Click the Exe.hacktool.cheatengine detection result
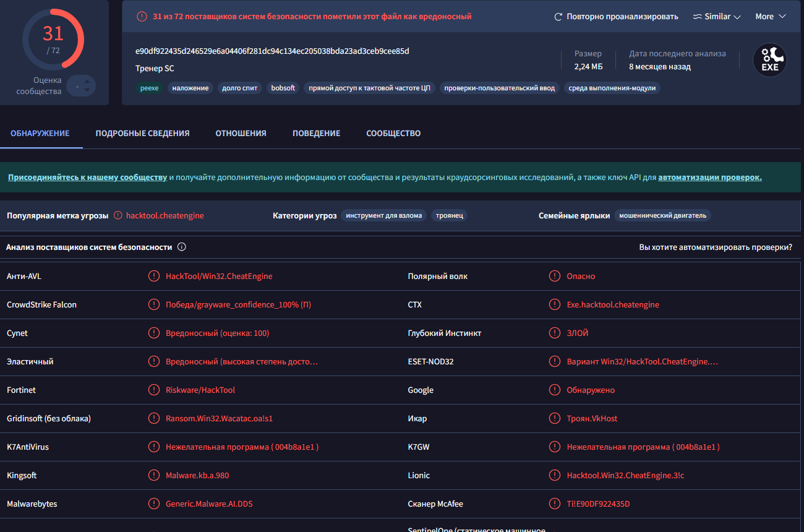Image resolution: width=804 pixels, height=532 pixels. point(613,304)
